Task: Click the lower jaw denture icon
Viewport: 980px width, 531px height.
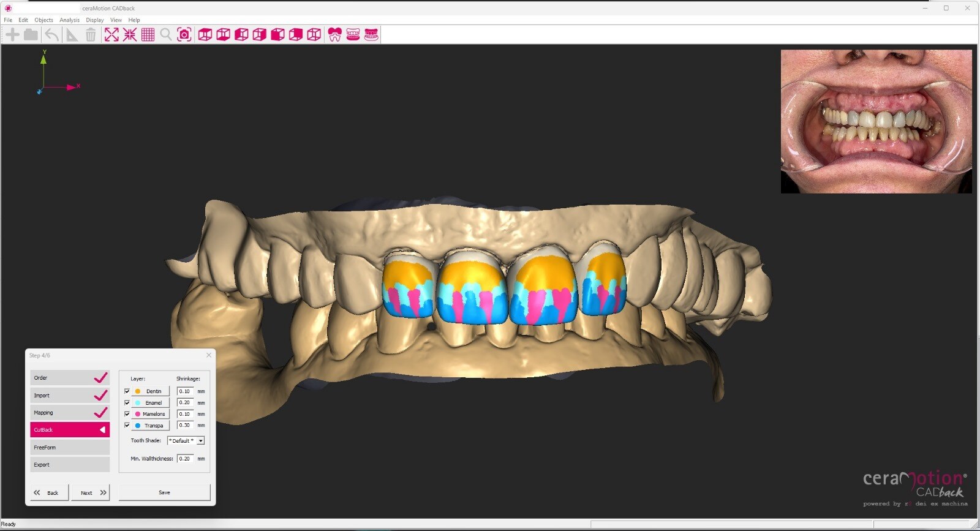Action: [x=372, y=35]
